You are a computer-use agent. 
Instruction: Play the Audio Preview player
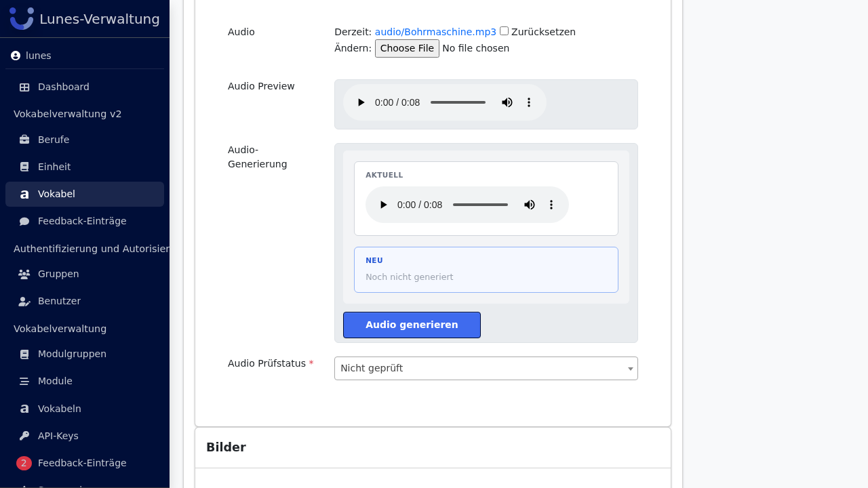pos(361,102)
